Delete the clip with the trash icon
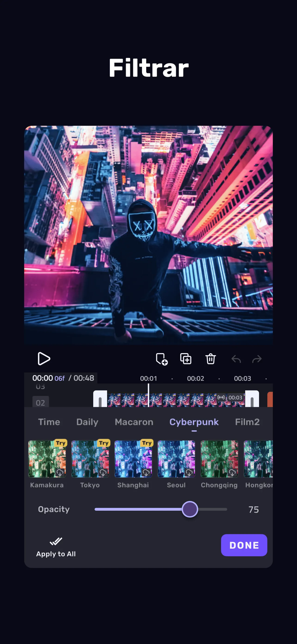This screenshot has width=297, height=644. pos(210,359)
